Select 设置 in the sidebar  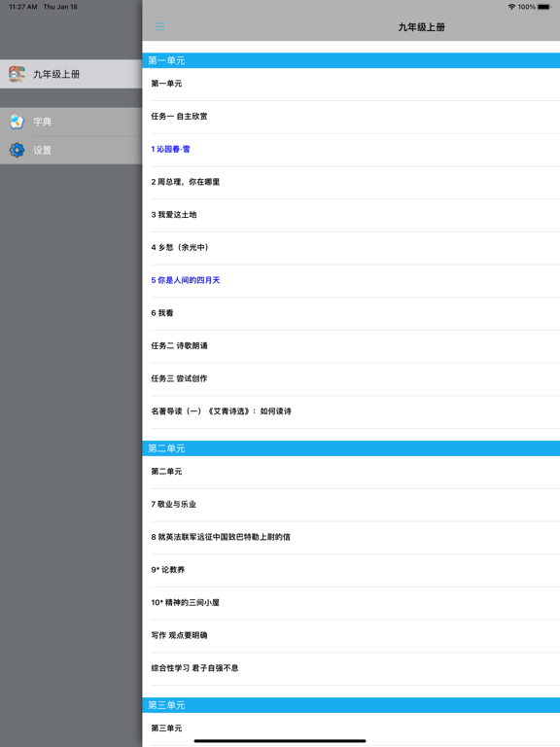click(71, 150)
